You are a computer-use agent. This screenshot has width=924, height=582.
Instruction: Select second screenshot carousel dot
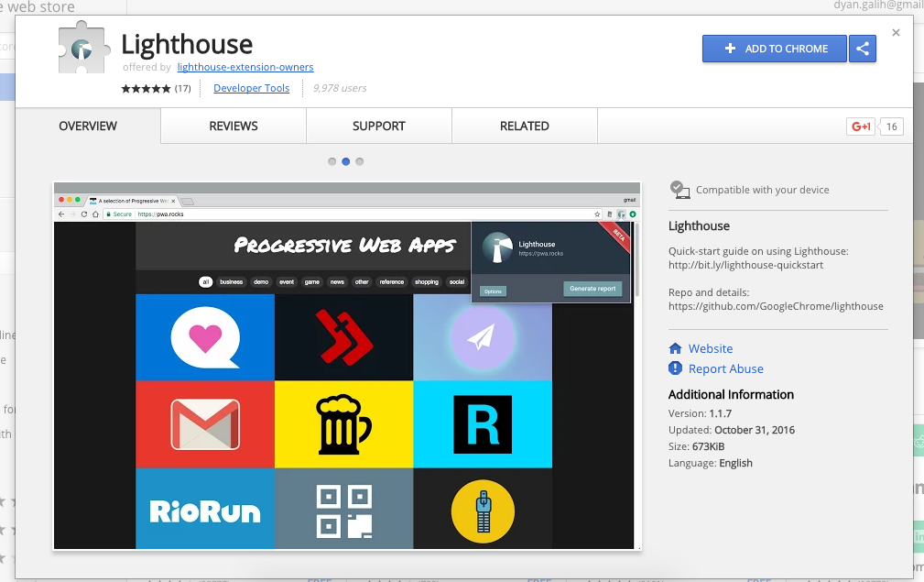[x=346, y=161]
